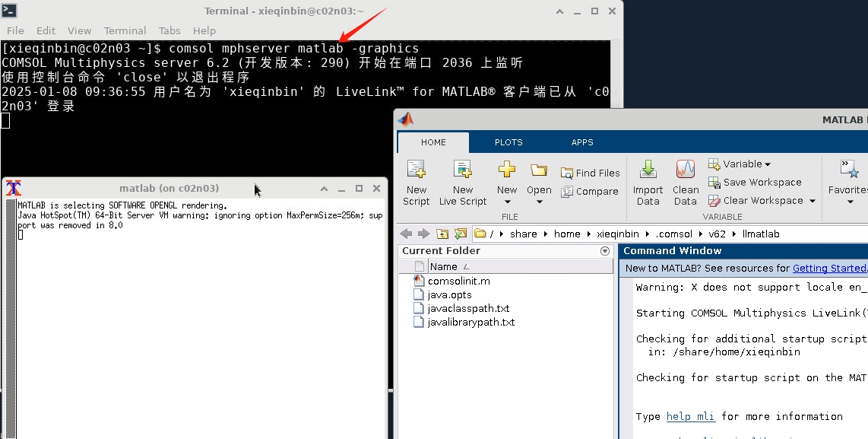This screenshot has height=439, width=868.
Task: Show Current Folder panel actions menu
Action: [x=605, y=251]
